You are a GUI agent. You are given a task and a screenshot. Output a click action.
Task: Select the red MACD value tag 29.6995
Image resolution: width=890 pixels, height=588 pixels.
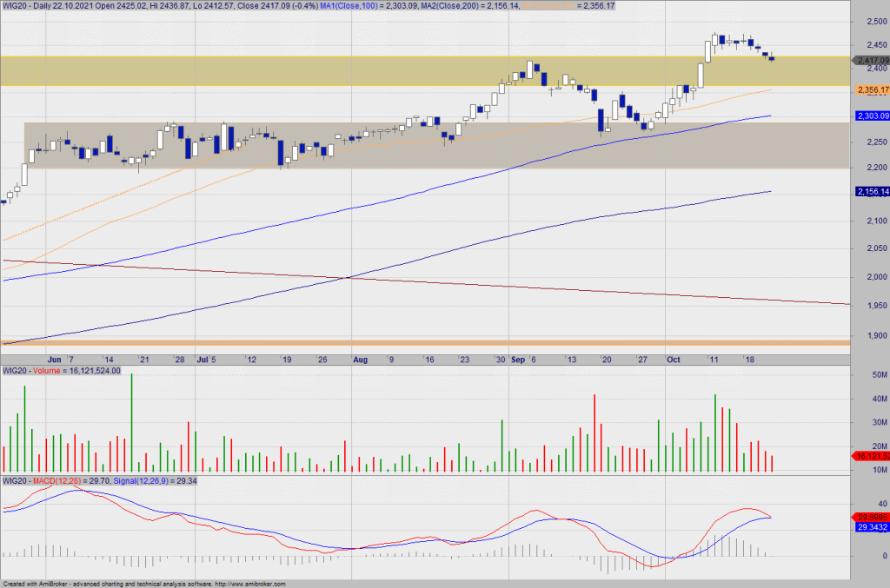click(870, 515)
